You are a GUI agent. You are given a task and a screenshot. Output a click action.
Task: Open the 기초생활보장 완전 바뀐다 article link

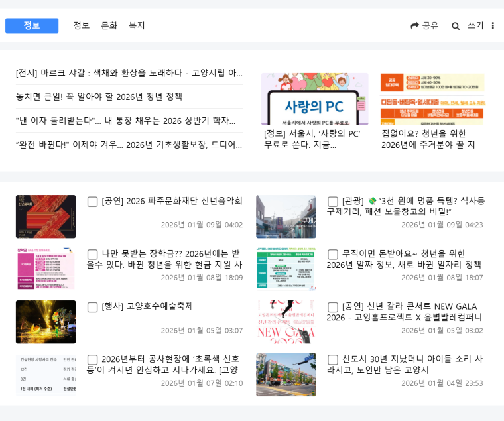(x=129, y=145)
